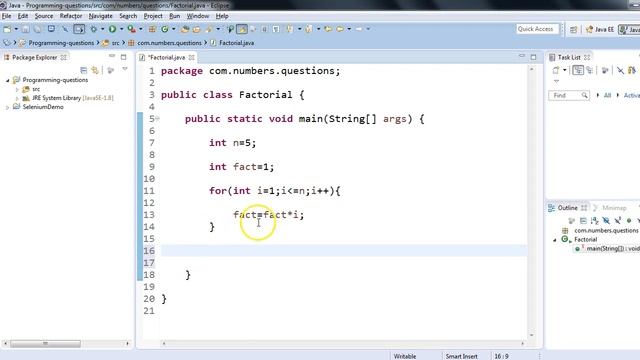Image resolution: width=640 pixels, height=360 pixels.
Task: Open the Source menu
Action: 44,16
